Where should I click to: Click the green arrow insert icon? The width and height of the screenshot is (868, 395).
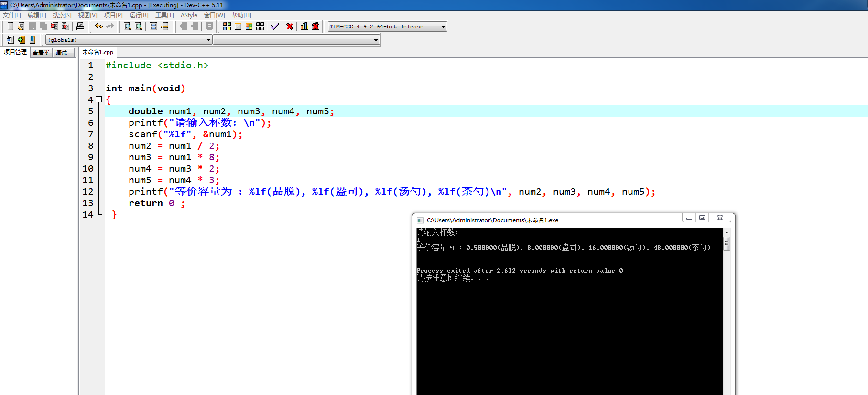(x=22, y=40)
